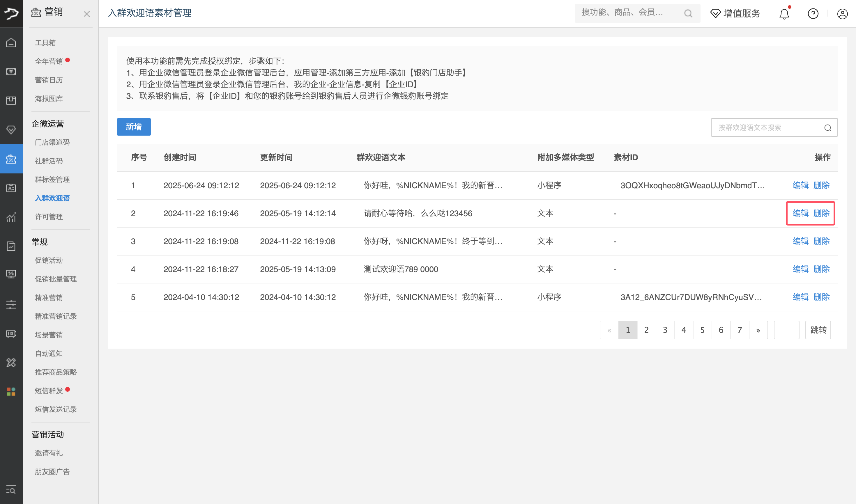Select the highlighted marketing icon in rail
This screenshot has height=504, width=856.
pyautogui.click(x=11, y=159)
